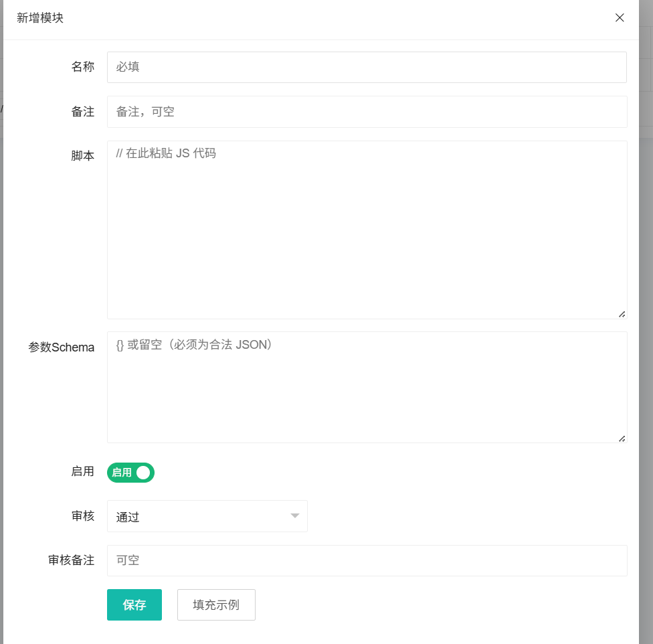Click the 参数Schema textarea resize handle

tap(623, 439)
